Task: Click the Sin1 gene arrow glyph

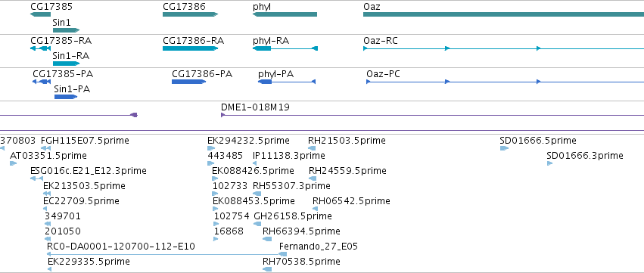Action: coord(66,30)
